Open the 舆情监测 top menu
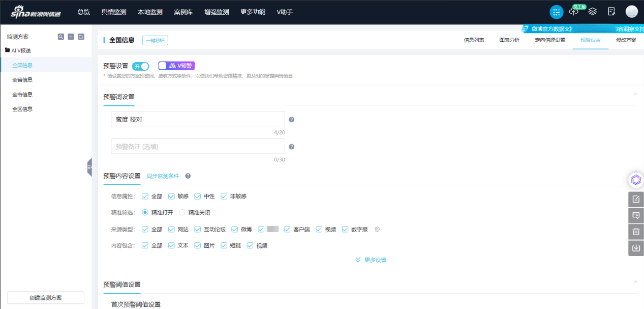 tap(114, 12)
